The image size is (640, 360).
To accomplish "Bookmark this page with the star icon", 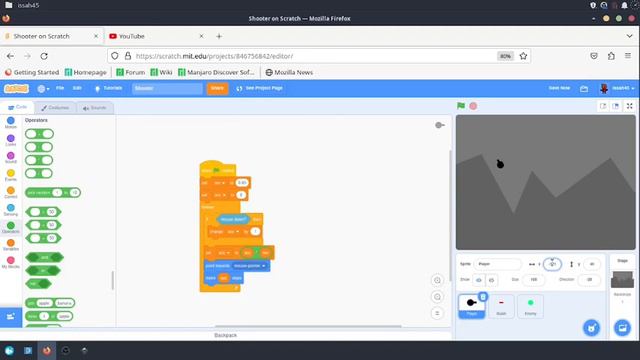I will pyautogui.click(x=523, y=56).
